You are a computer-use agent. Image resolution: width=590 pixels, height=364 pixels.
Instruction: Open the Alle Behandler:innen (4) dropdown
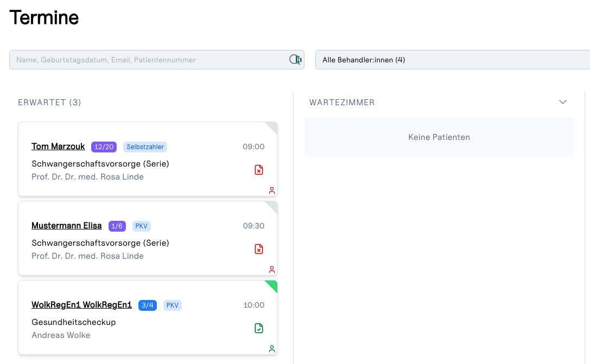[453, 60]
